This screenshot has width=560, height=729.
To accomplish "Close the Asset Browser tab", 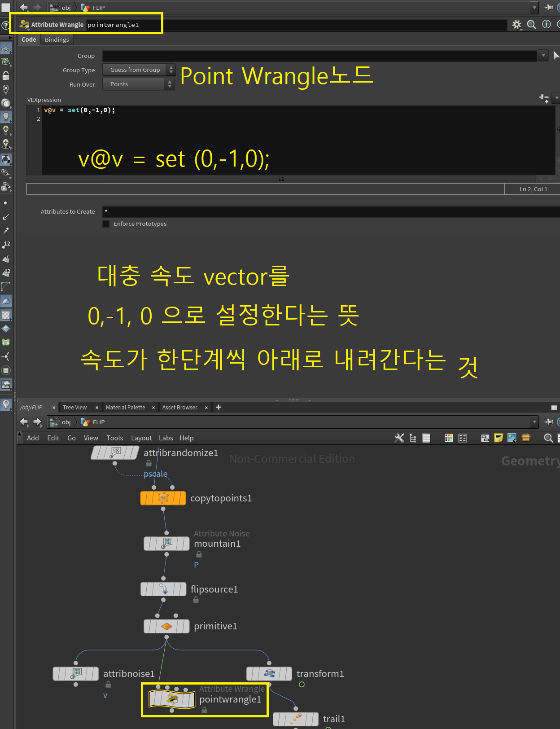I will [x=206, y=408].
